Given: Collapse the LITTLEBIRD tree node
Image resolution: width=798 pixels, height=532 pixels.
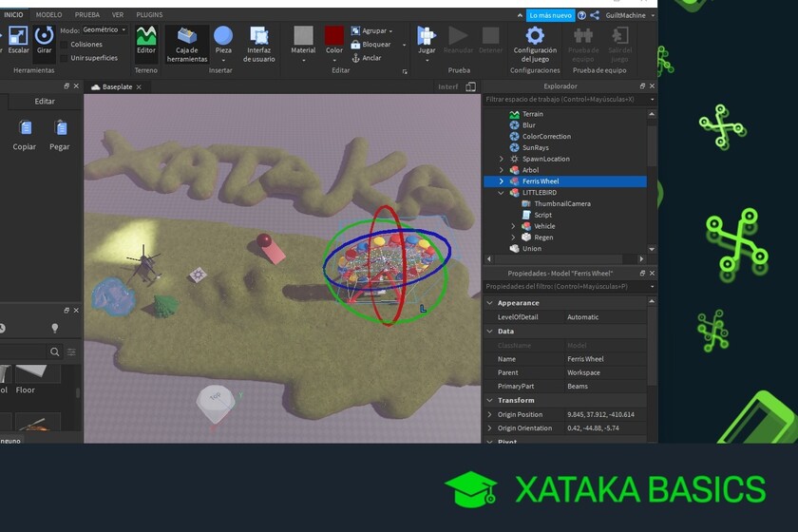Looking at the screenshot, I should click(x=502, y=193).
